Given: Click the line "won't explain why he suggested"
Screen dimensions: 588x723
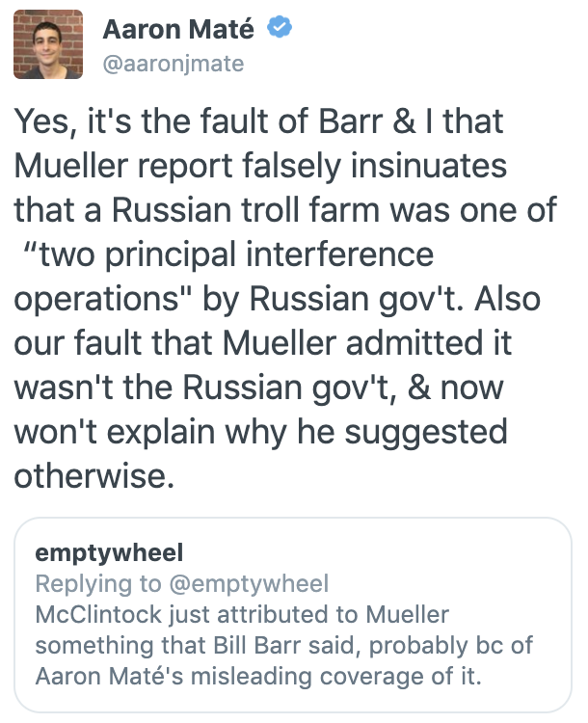Looking at the screenshot, I should coord(261,432).
